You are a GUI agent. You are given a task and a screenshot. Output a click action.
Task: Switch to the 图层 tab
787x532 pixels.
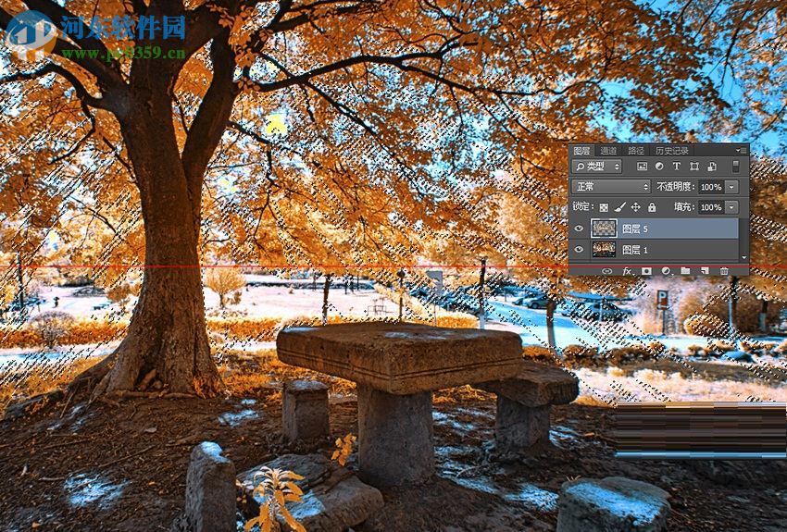[581, 151]
